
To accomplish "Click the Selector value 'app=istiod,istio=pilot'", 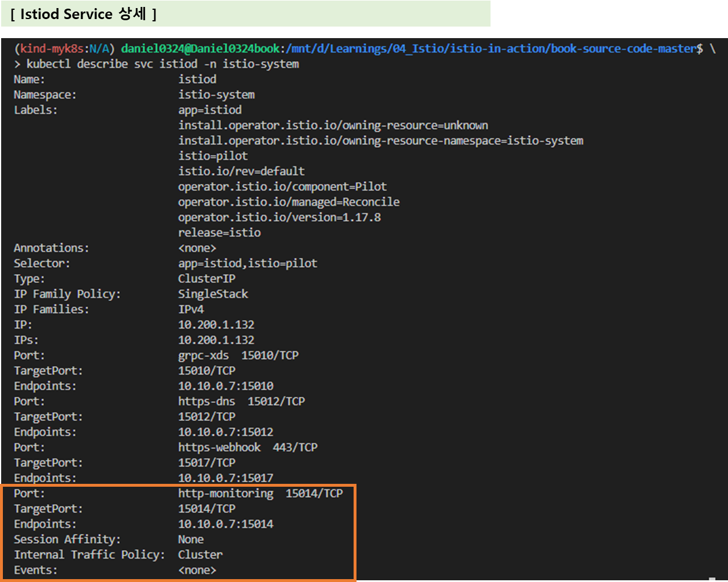I will (x=247, y=263).
